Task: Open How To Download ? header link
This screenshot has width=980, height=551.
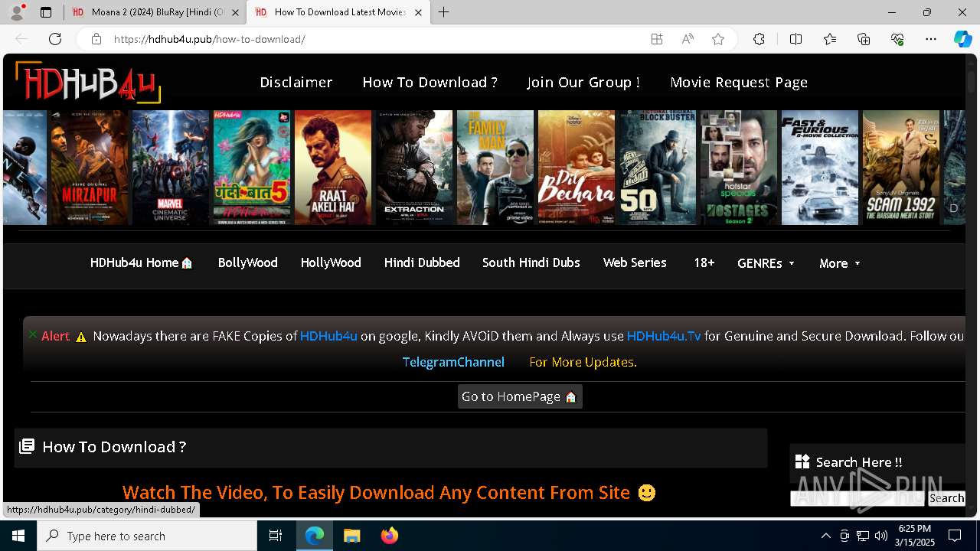Action: (x=430, y=82)
